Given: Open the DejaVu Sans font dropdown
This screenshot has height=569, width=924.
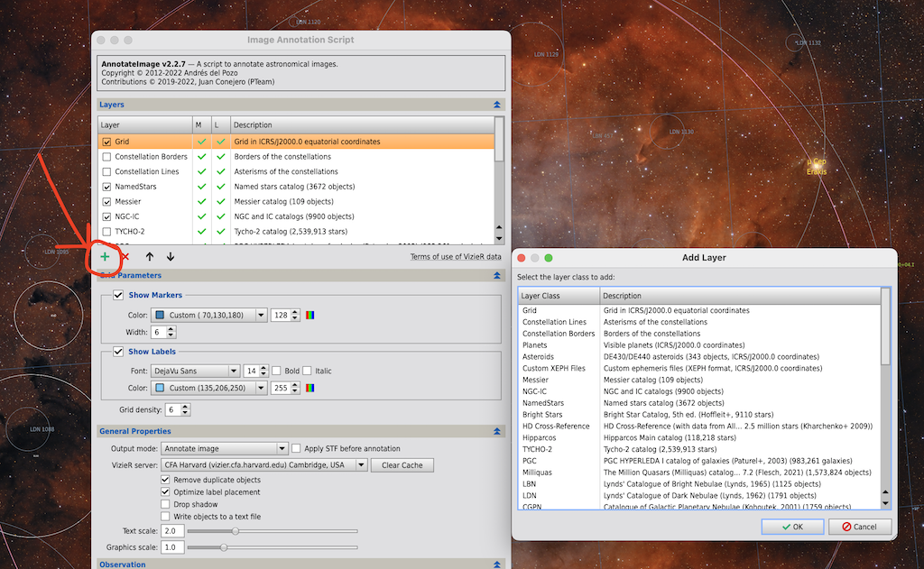Looking at the screenshot, I should [x=195, y=372].
